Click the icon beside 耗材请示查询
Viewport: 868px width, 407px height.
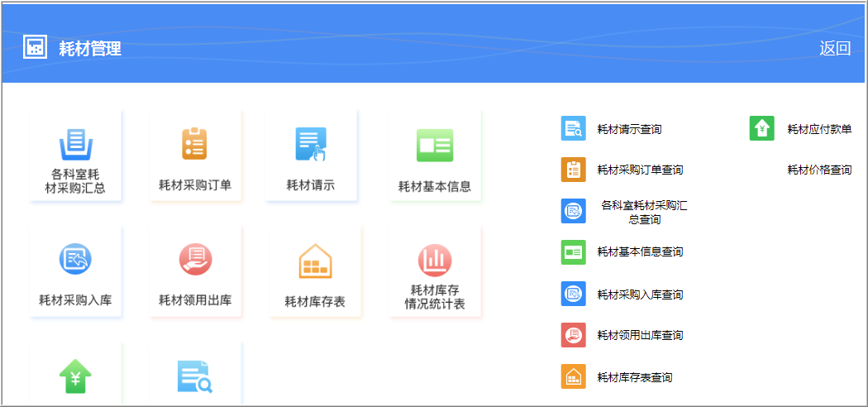coord(574,128)
